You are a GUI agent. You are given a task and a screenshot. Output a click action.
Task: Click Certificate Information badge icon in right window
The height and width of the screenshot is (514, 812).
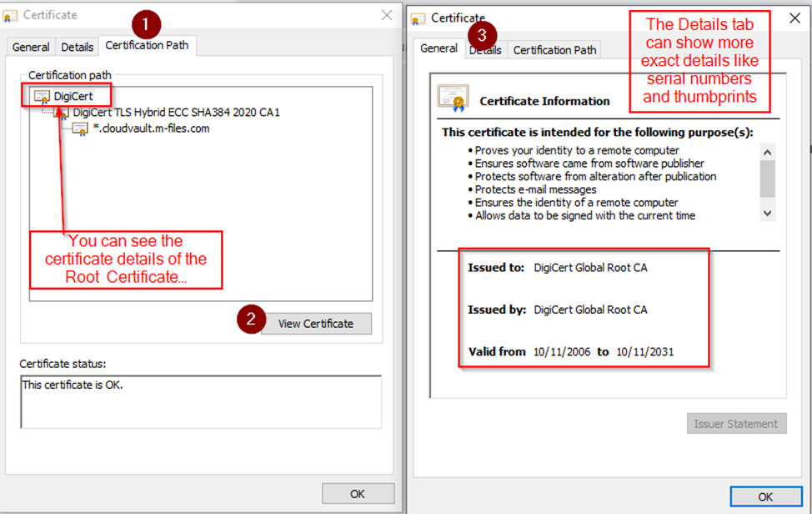(454, 98)
